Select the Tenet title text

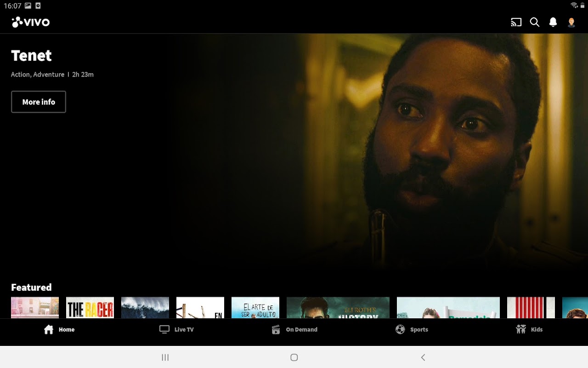click(x=31, y=56)
